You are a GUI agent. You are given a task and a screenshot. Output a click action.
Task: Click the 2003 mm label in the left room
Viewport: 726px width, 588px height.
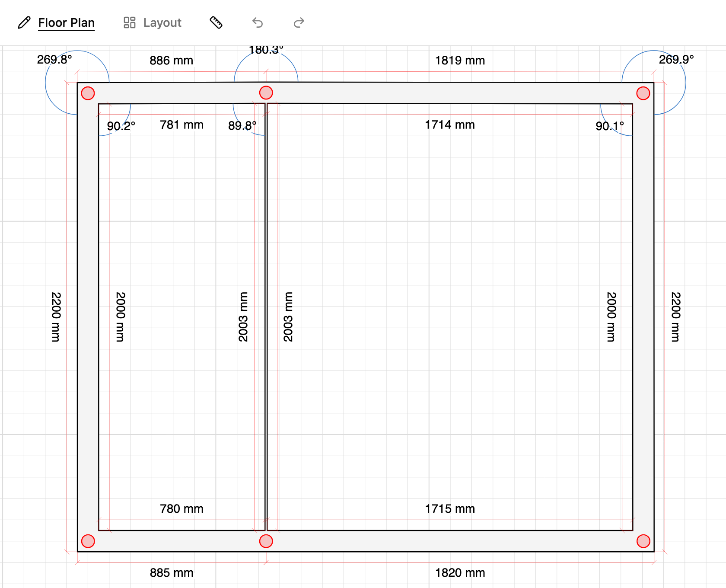243,317
